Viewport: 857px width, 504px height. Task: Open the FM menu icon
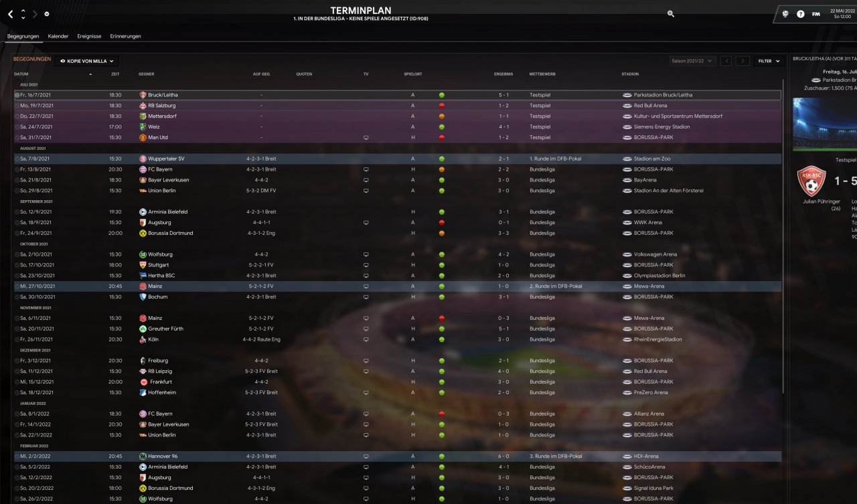(x=816, y=14)
